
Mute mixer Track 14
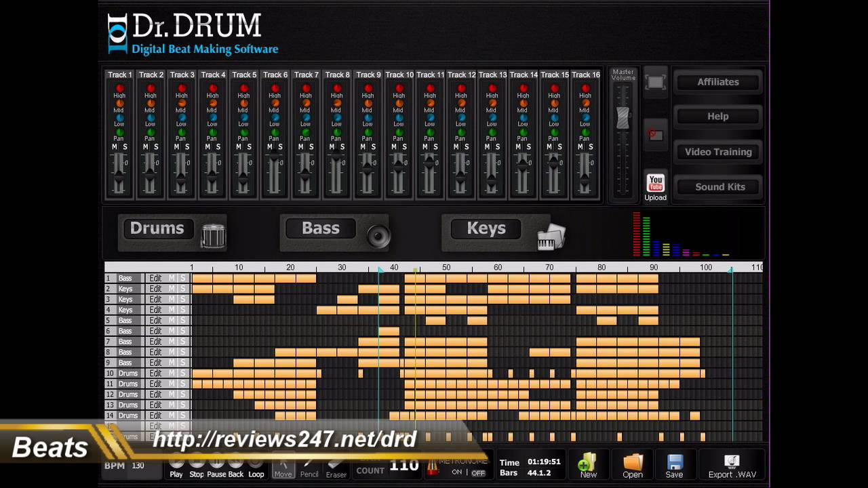tap(518, 147)
